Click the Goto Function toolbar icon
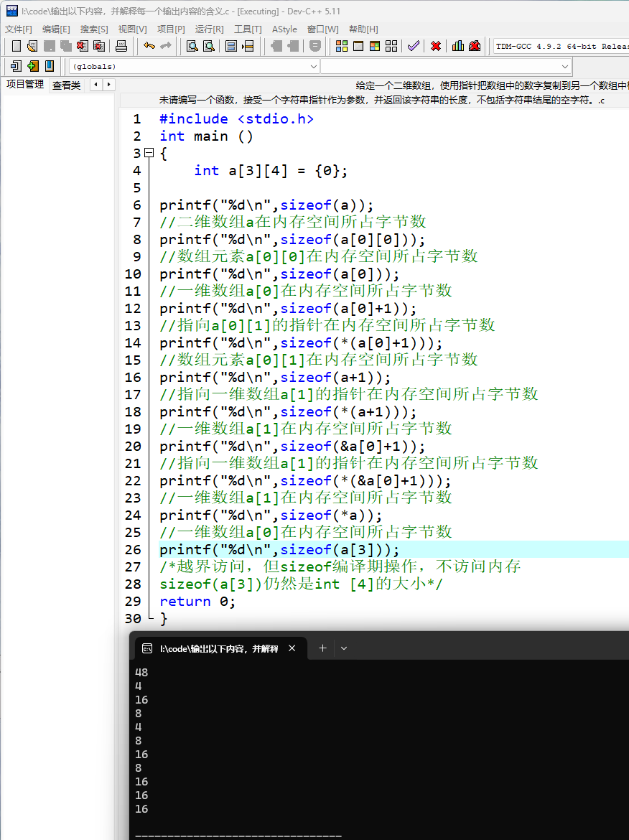 [x=231, y=46]
